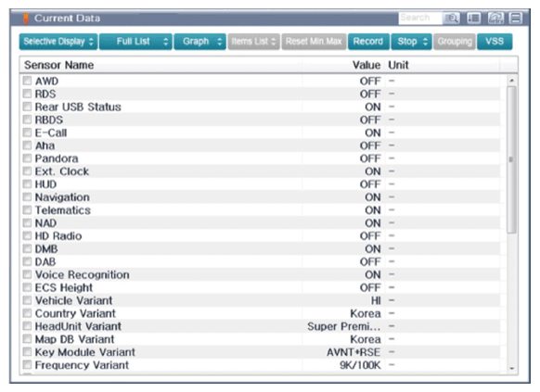The height and width of the screenshot is (392, 540).
Task: Click the scroll down arrow of list
Action: click(x=511, y=368)
